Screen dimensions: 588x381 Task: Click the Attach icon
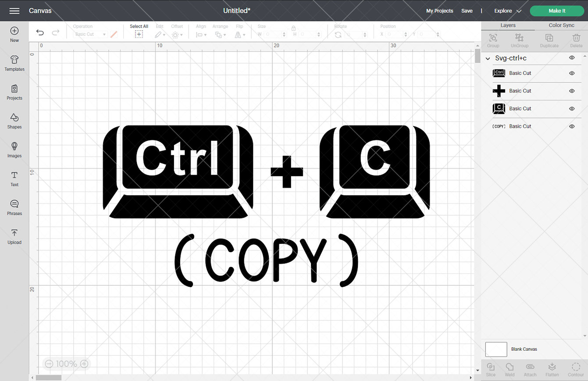pos(530,369)
